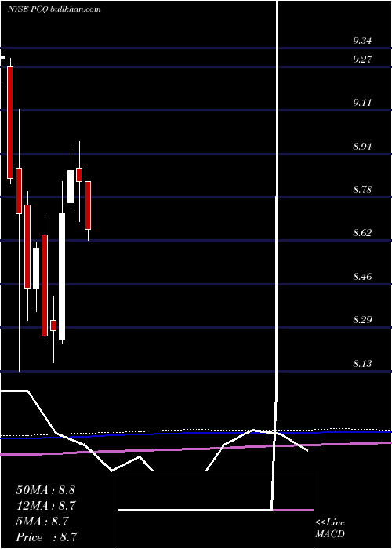Click the 8.13 price label
This screenshot has width=392, height=549.
[x=362, y=363]
